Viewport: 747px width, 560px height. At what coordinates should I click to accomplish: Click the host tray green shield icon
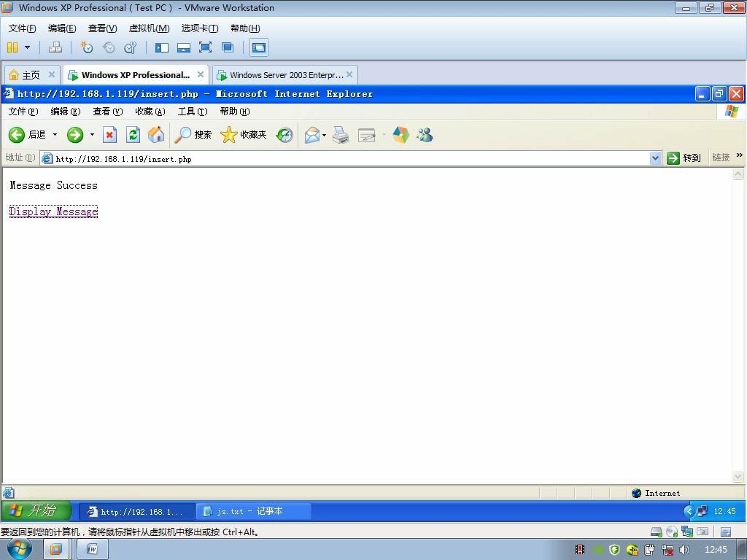[x=614, y=550]
